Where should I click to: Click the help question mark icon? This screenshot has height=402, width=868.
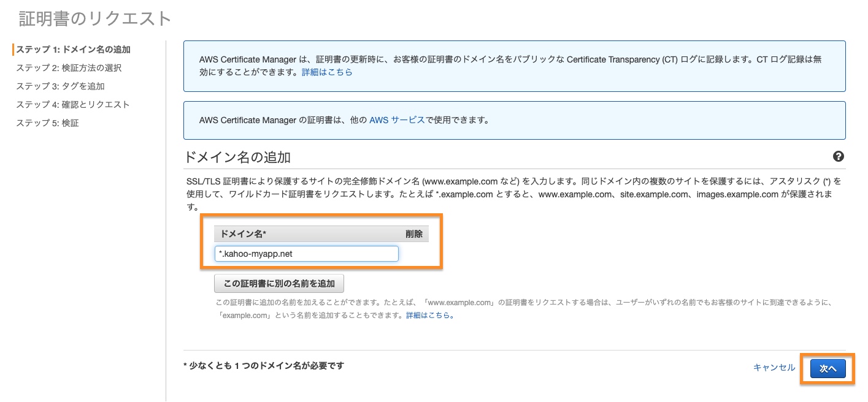838,157
